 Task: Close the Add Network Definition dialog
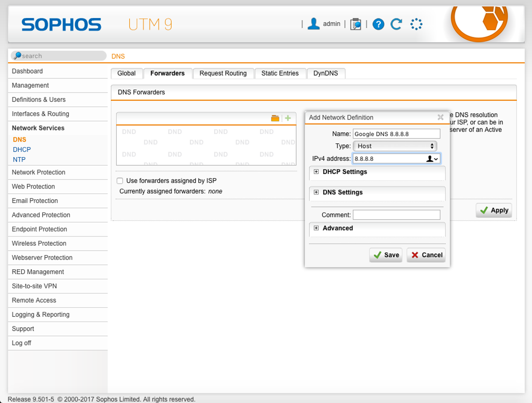pos(440,117)
